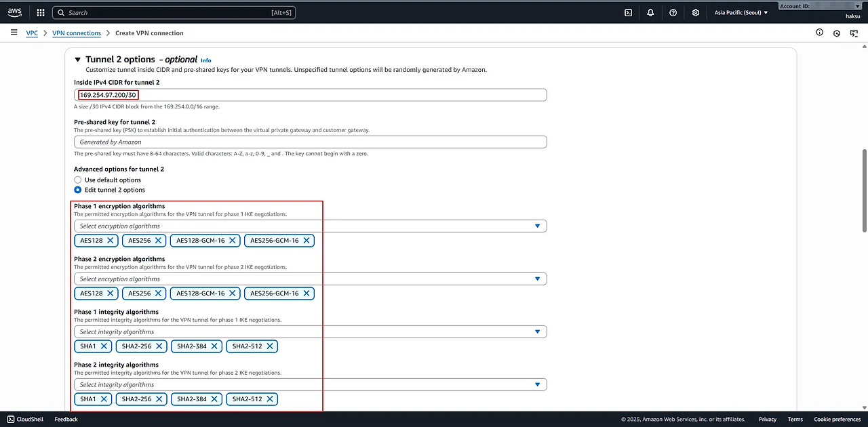Go to VPN connections breadcrumb
The height and width of the screenshot is (427, 868).
(x=77, y=33)
